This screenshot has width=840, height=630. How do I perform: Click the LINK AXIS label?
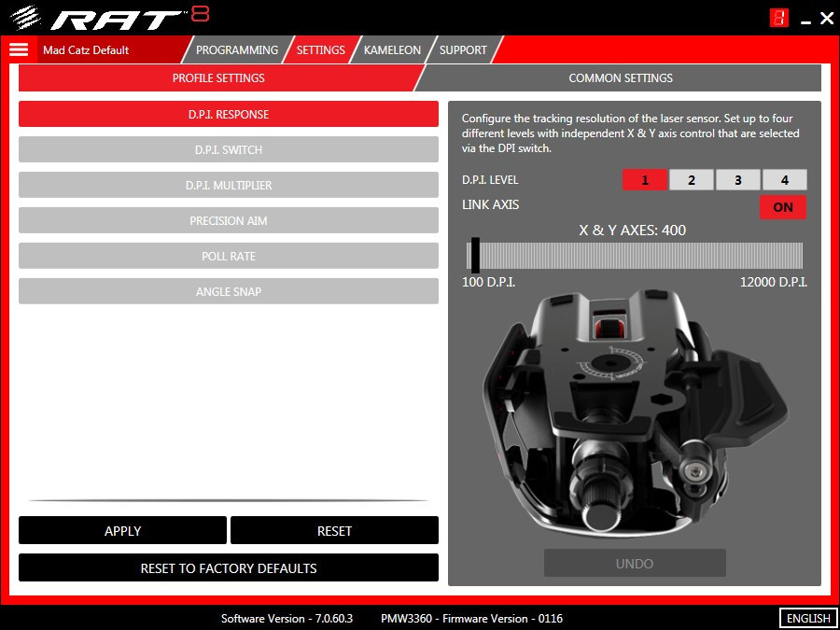[x=490, y=204]
